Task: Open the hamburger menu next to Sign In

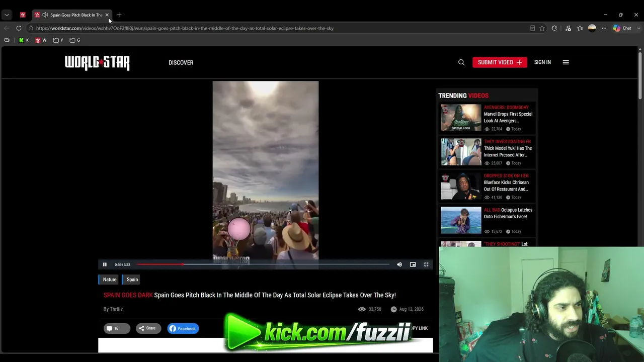Action: coord(566,62)
